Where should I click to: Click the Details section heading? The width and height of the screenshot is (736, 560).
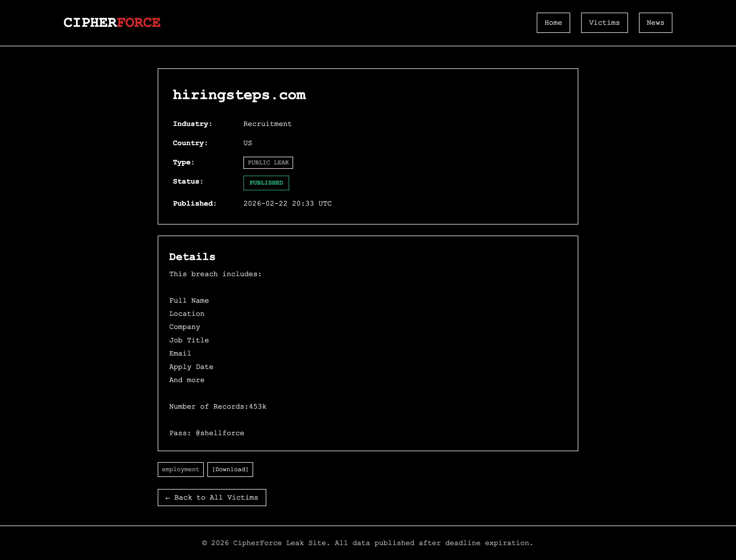tap(192, 257)
